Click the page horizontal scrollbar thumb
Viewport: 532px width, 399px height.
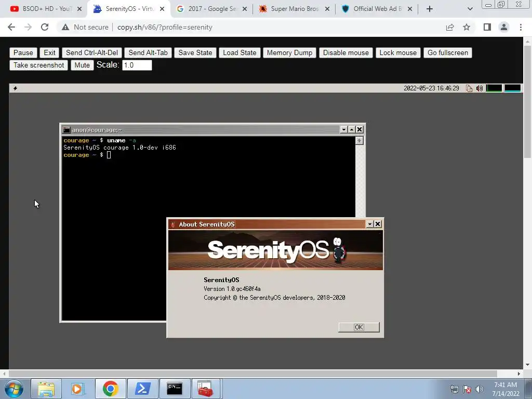click(253, 374)
